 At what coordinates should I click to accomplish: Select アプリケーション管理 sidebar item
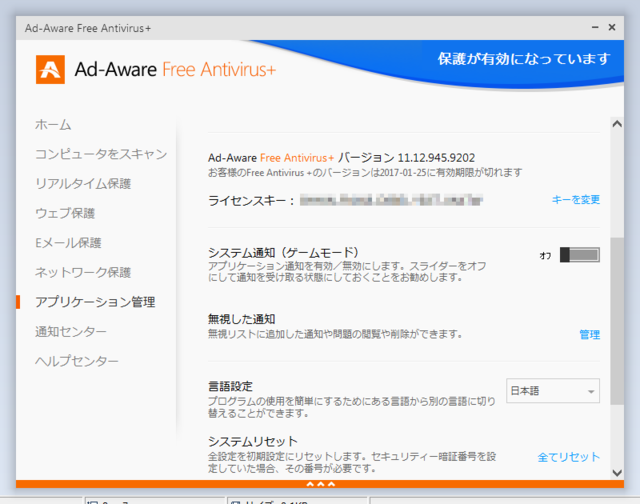95,302
